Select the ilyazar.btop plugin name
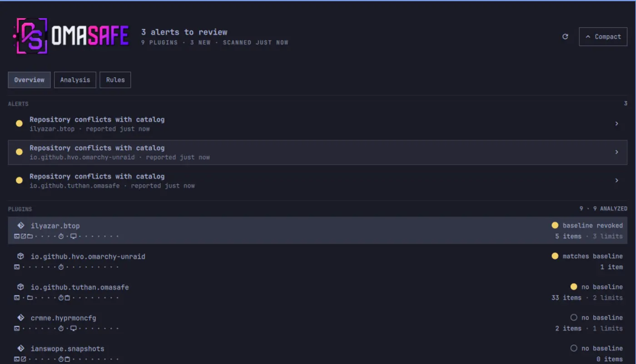636x364 pixels. pyautogui.click(x=55, y=226)
